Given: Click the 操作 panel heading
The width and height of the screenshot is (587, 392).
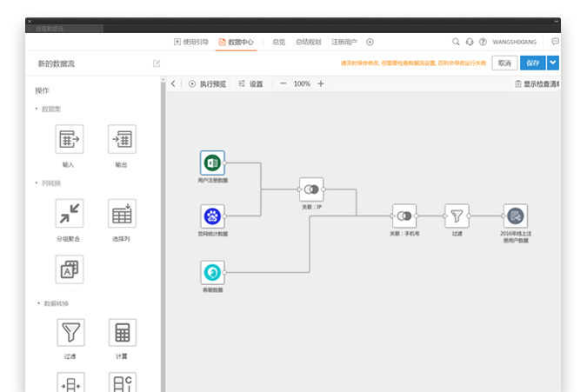Looking at the screenshot, I should click(x=42, y=90).
